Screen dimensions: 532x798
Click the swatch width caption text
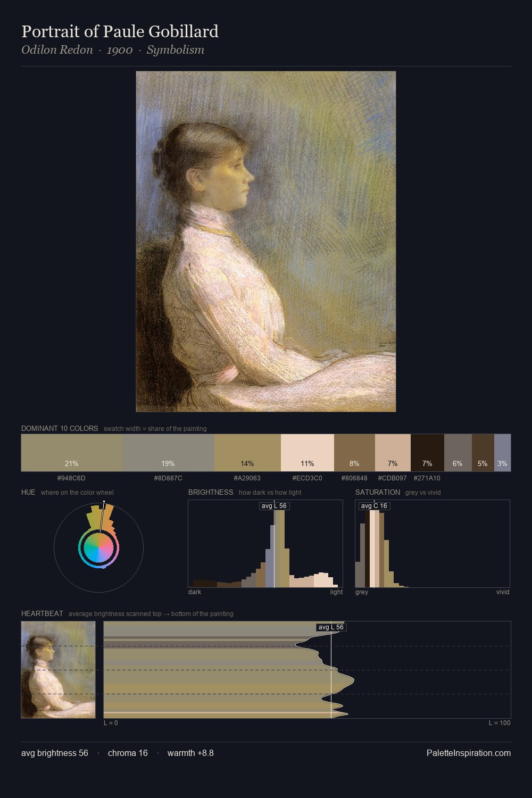[x=155, y=429]
